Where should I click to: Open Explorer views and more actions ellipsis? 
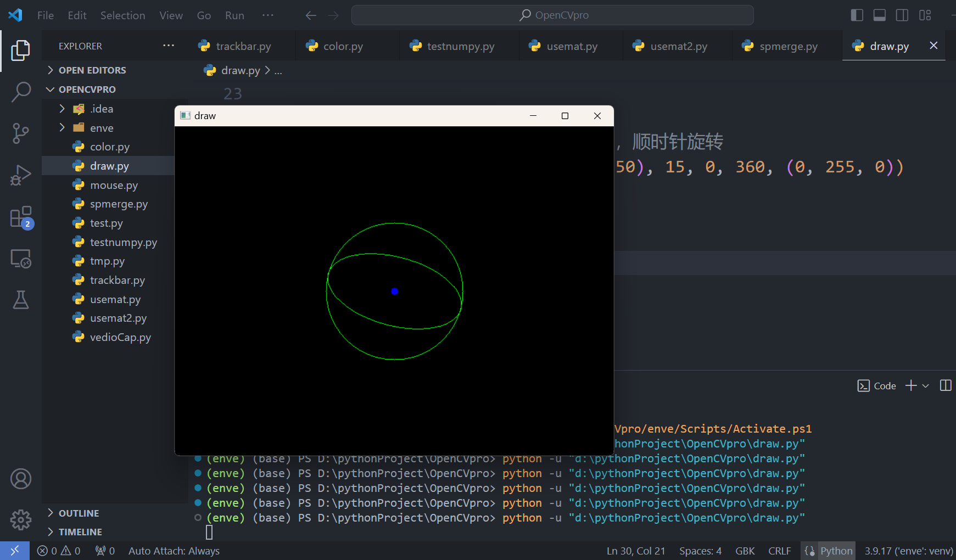tap(169, 46)
